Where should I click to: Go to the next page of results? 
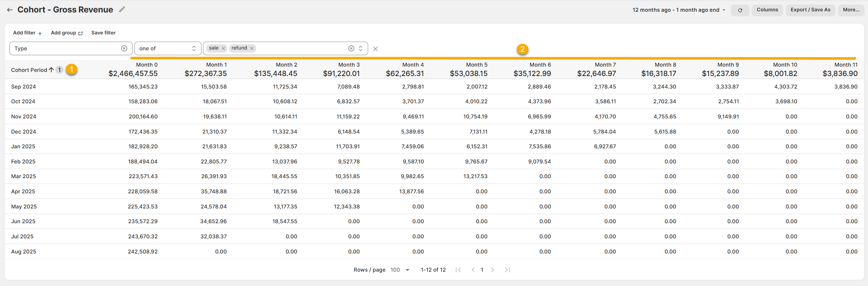click(x=492, y=270)
